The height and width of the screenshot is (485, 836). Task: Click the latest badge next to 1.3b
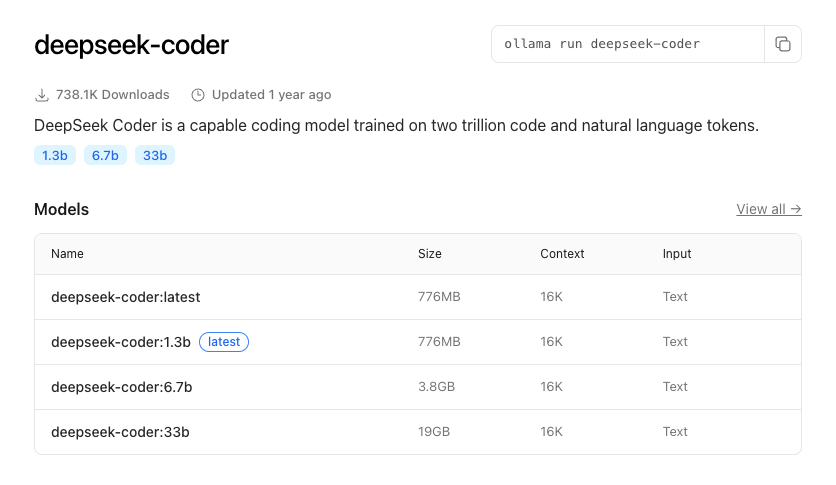click(224, 342)
